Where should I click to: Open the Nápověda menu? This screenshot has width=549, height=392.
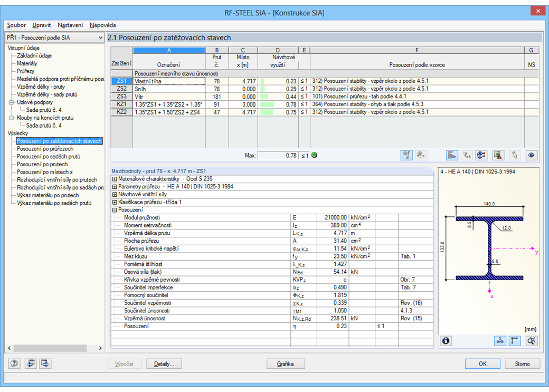tap(102, 25)
